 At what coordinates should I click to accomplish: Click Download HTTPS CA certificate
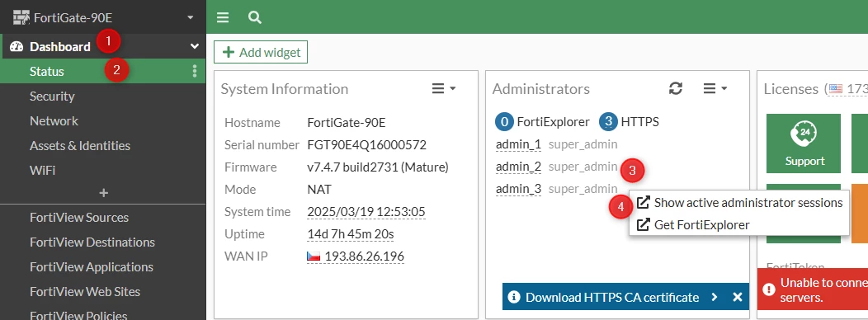pyautogui.click(x=612, y=297)
